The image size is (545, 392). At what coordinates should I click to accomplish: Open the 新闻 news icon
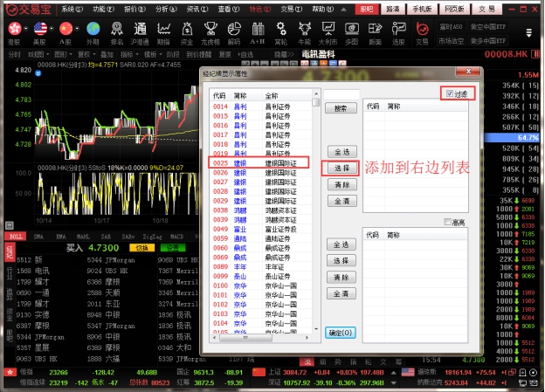coord(375,31)
